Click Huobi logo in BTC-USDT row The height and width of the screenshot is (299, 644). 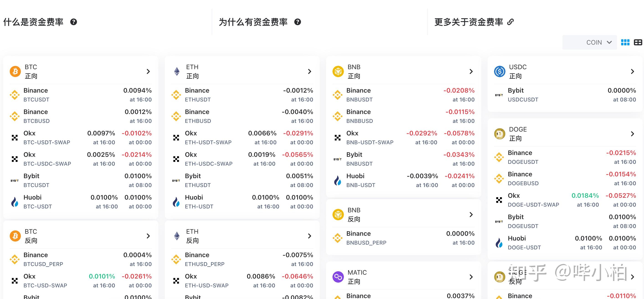click(x=15, y=202)
